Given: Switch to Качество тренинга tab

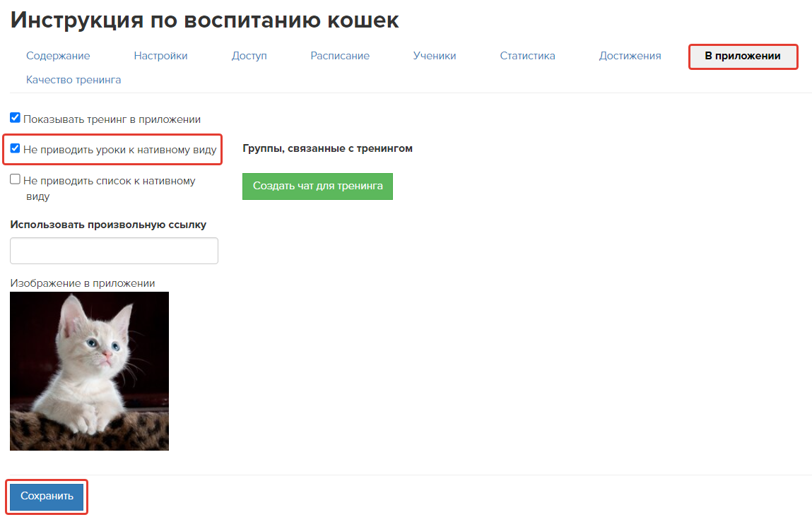Looking at the screenshot, I should (x=73, y=80).
